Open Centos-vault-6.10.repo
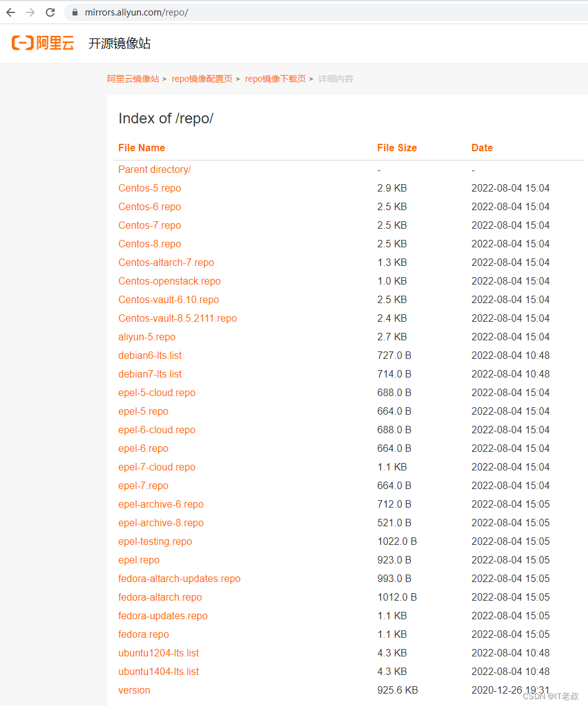 pos(169,300)
